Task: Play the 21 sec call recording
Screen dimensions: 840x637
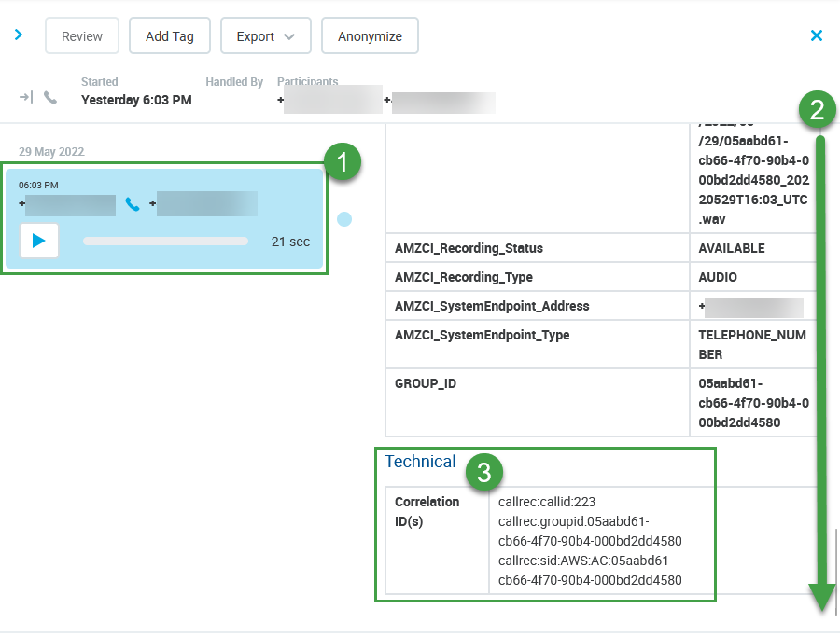Action: pyautogui.click(x=38, y=241)
